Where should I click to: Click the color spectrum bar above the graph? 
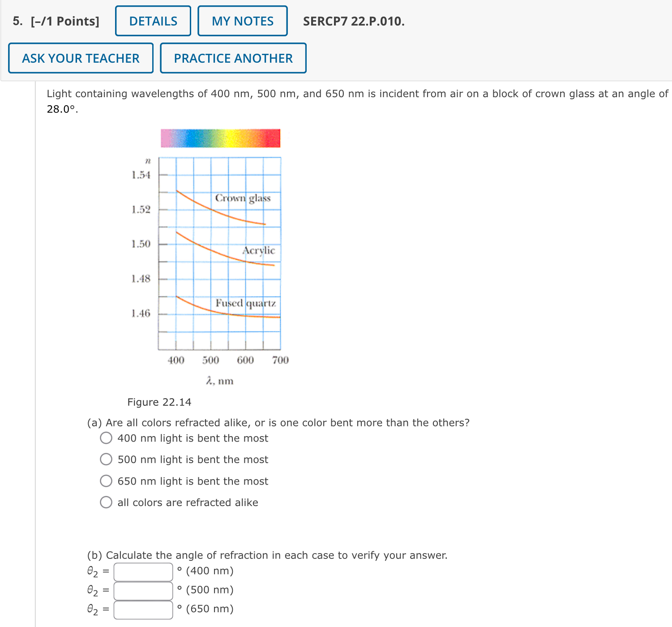coord(220,138)
